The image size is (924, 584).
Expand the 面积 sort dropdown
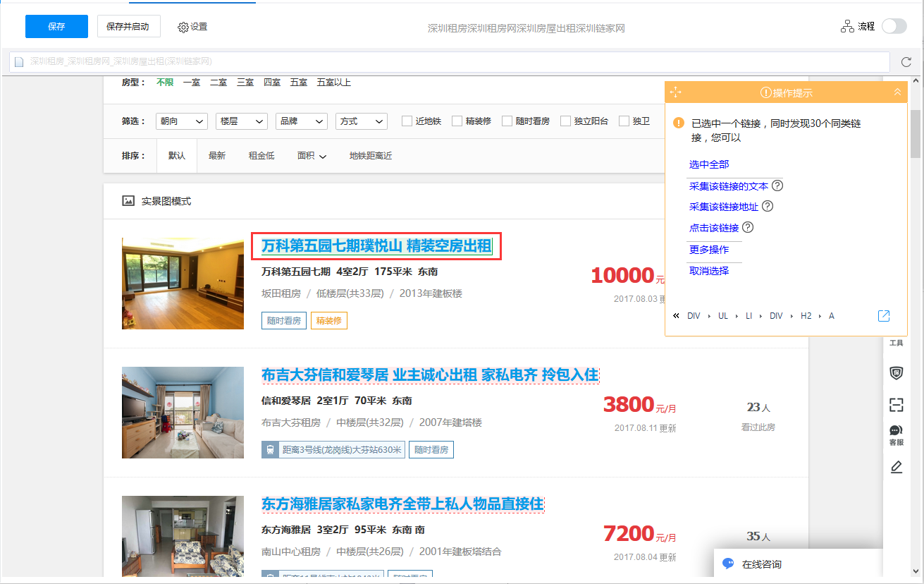coord(312,156)
